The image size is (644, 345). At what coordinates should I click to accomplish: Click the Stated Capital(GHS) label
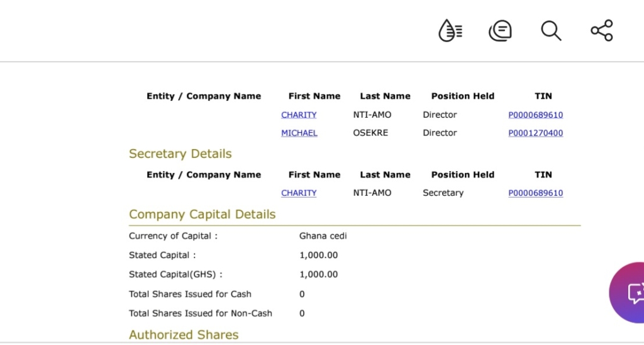tap(175, 274)
